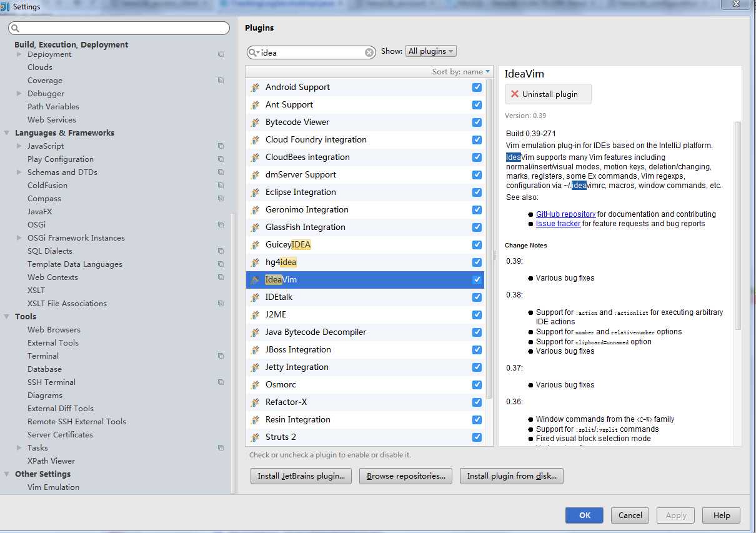Click the Cloud Foundry integration plugin icon

coord(255,140)
